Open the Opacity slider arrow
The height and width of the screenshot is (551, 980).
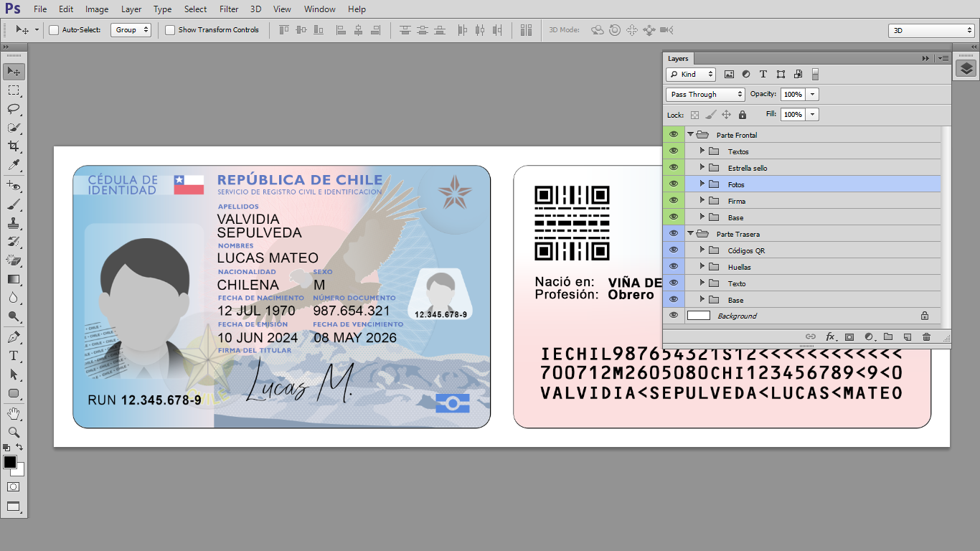812,94
